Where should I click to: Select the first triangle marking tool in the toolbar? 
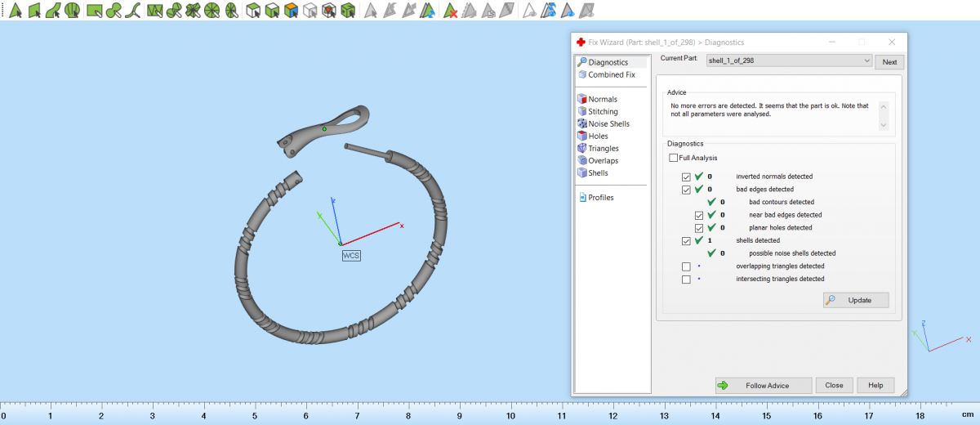[x=16, y=11]
